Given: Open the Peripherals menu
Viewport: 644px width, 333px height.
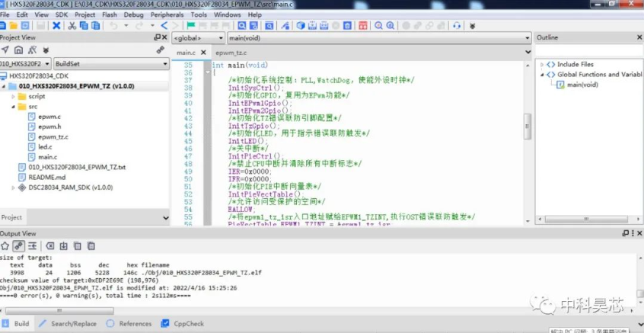Looking at the screenshot, I should tap(167, 14).
